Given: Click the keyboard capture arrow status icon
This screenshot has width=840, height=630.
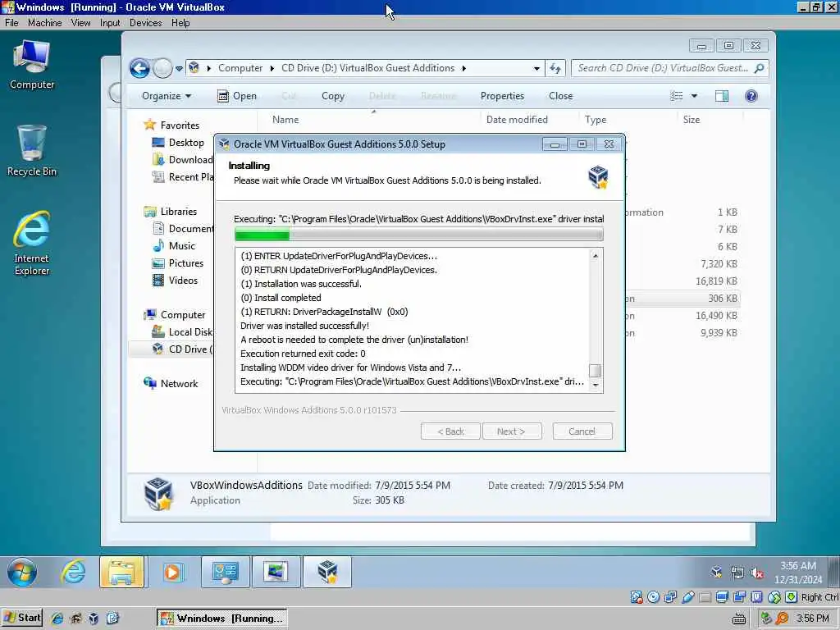Looking at the screenshot, I should [792, 597].
